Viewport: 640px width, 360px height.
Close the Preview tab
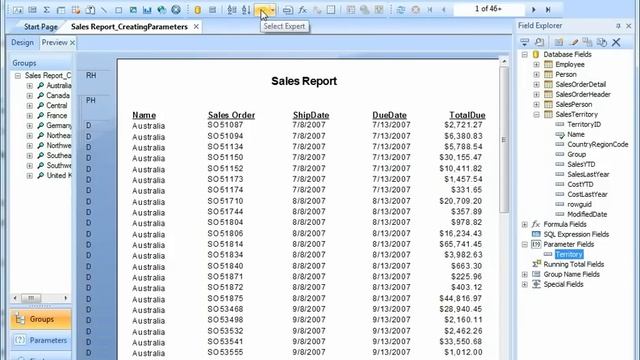[72, 42]
